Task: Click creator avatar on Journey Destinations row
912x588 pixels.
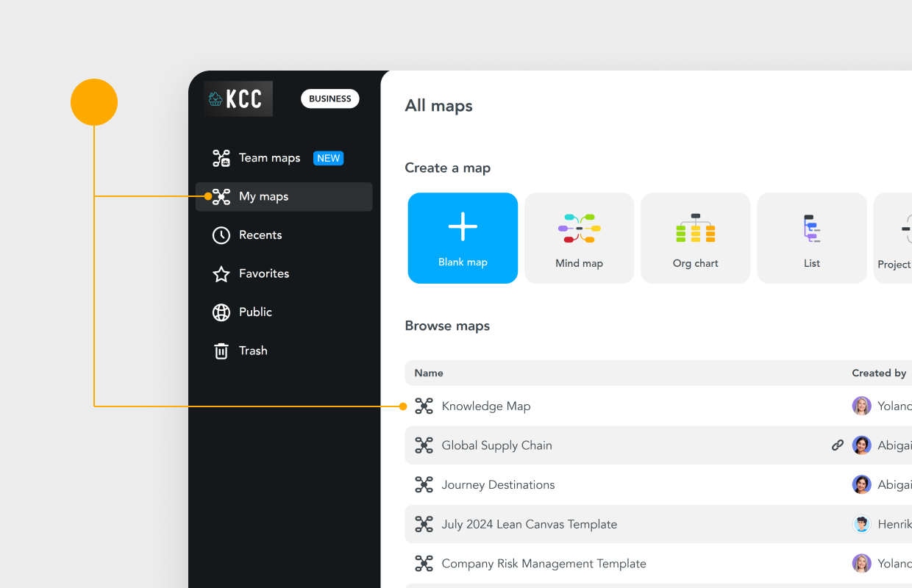Action: (861, 484)
